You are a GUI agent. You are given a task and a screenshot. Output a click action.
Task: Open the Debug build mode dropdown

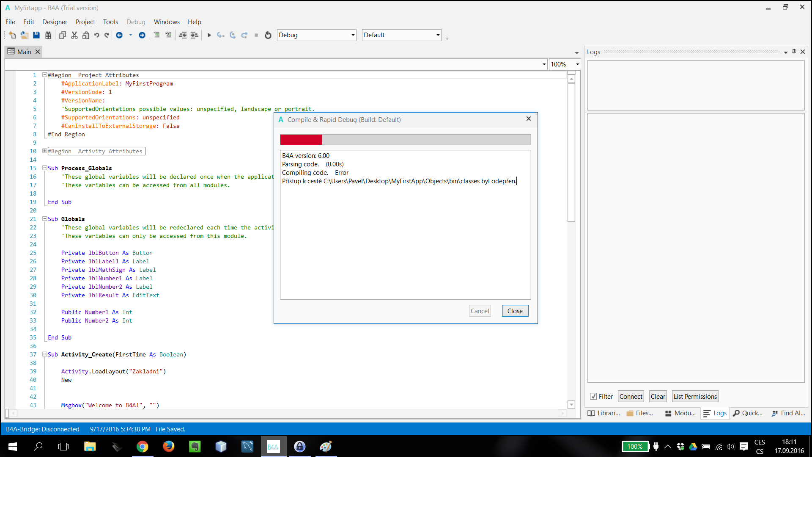[x=353, y=35]
